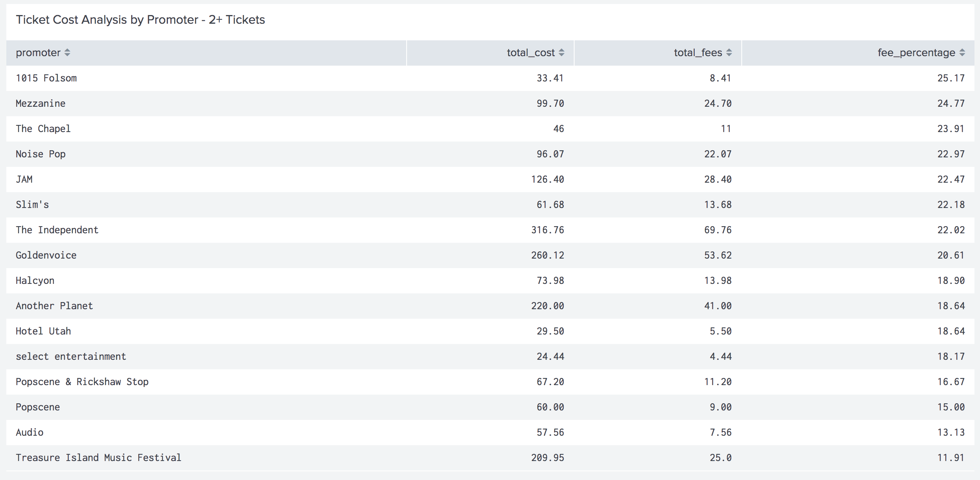The height and width of the screenshot is (480, 980).
Task: Click total fees value 22.07
Action: pos(718,154)
